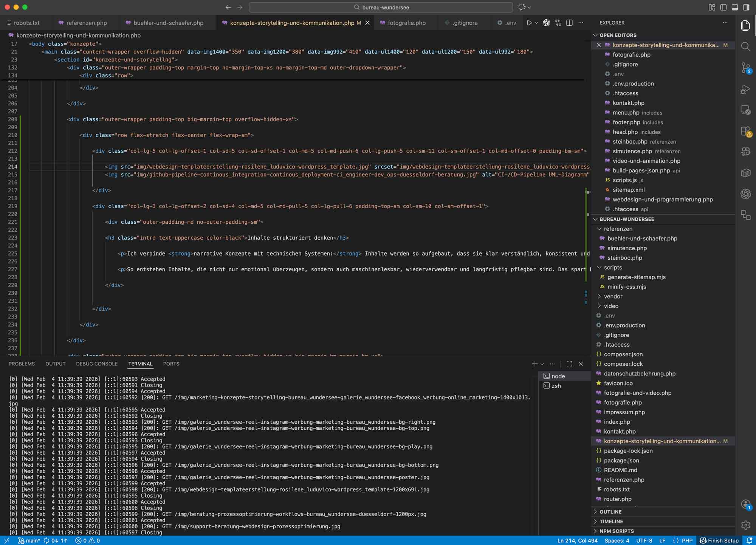This screenshot has height=545, width=756.
Task: Select the zsh terminal in the terminal list
Action: click(556, 386)
